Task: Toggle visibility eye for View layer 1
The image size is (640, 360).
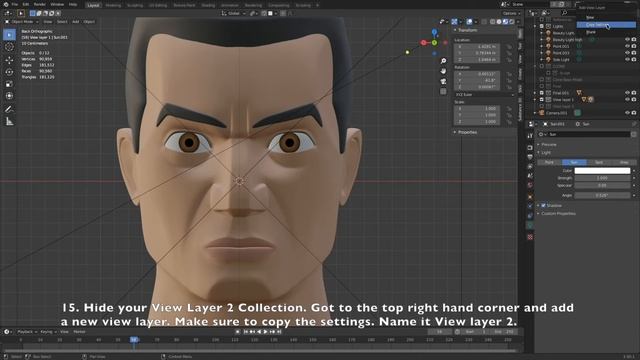Action: click(x=627, y=99)
